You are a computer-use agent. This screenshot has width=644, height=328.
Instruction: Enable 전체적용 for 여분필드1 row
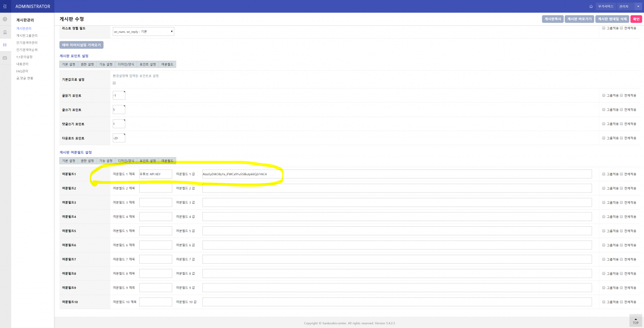(621, 174)
